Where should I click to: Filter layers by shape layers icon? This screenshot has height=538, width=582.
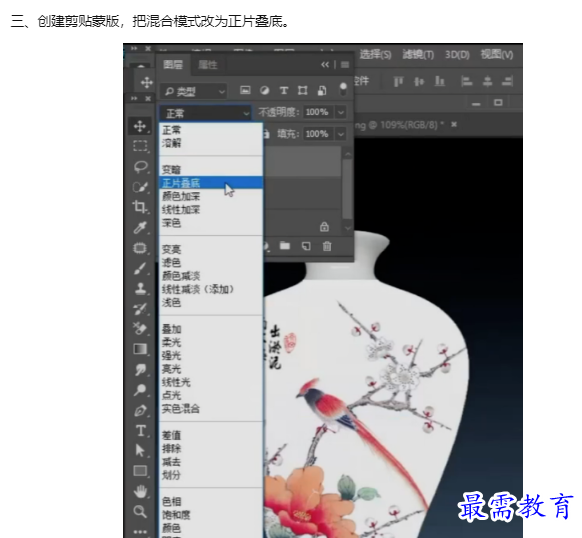[303, 90]
